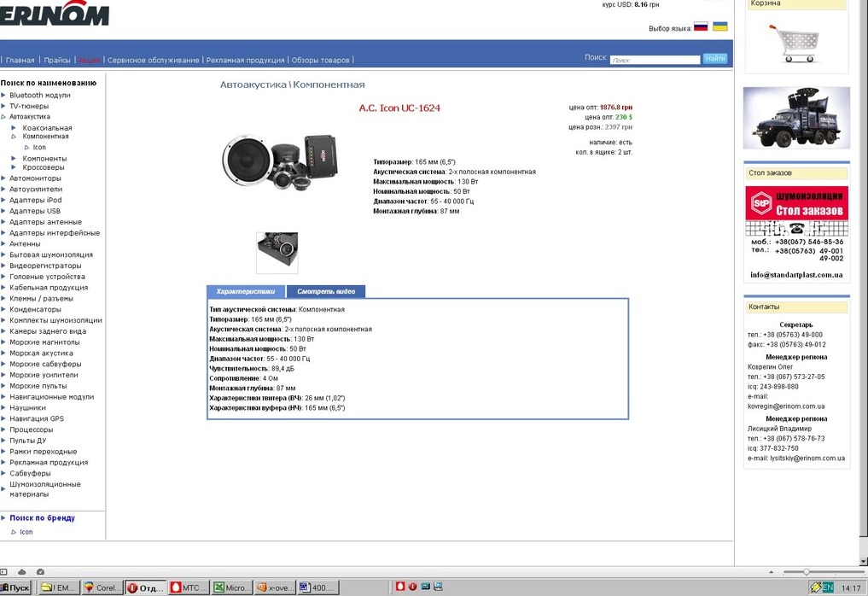Select the Ukrainian flag language option
Screen dimensions: 868x596
[x=720, y=27]
